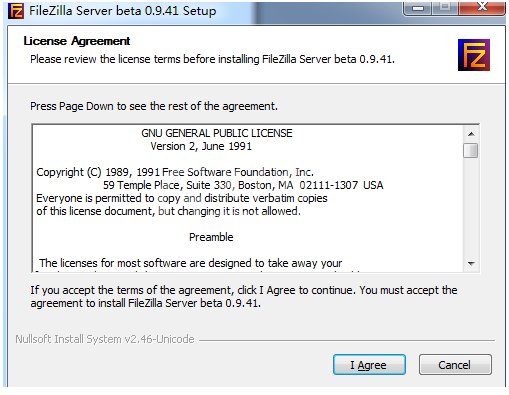Viewport: 509px width, 395px height.
Task: Click the license scrollbar up arrow
Action: (x=471, y=134)
